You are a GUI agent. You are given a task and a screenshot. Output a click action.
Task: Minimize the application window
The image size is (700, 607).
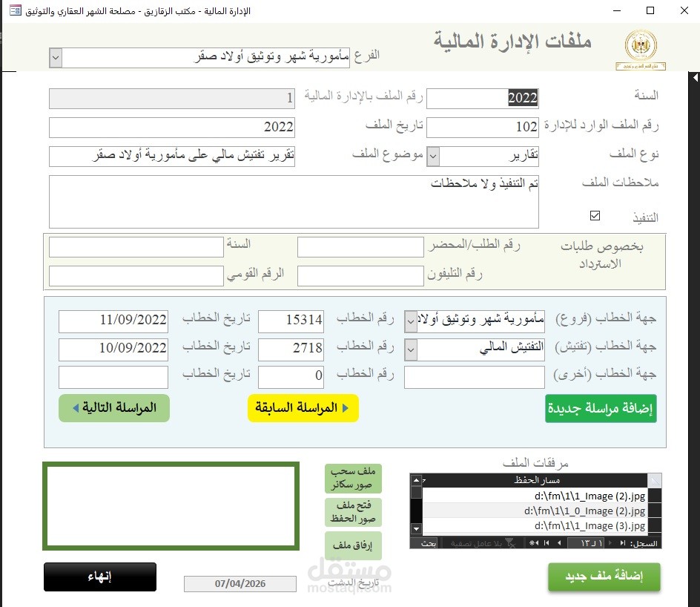coord(617,10)
